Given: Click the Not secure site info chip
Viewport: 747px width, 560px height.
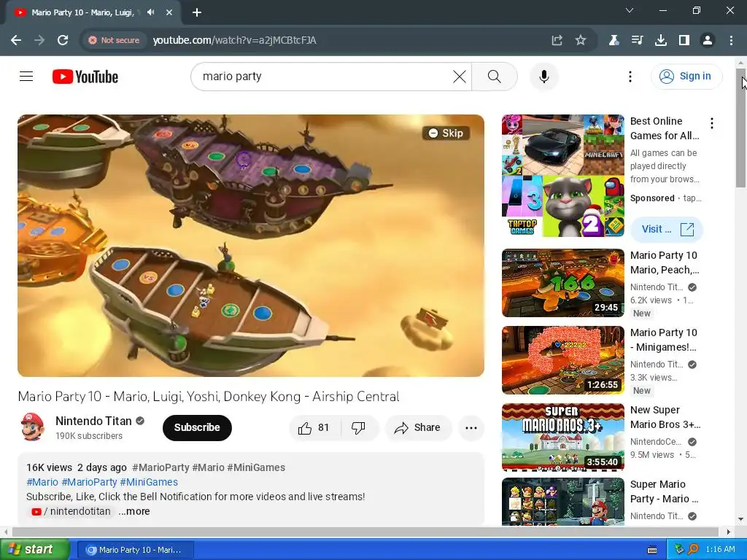Looking at the screenshot, I should pos(114,41).
